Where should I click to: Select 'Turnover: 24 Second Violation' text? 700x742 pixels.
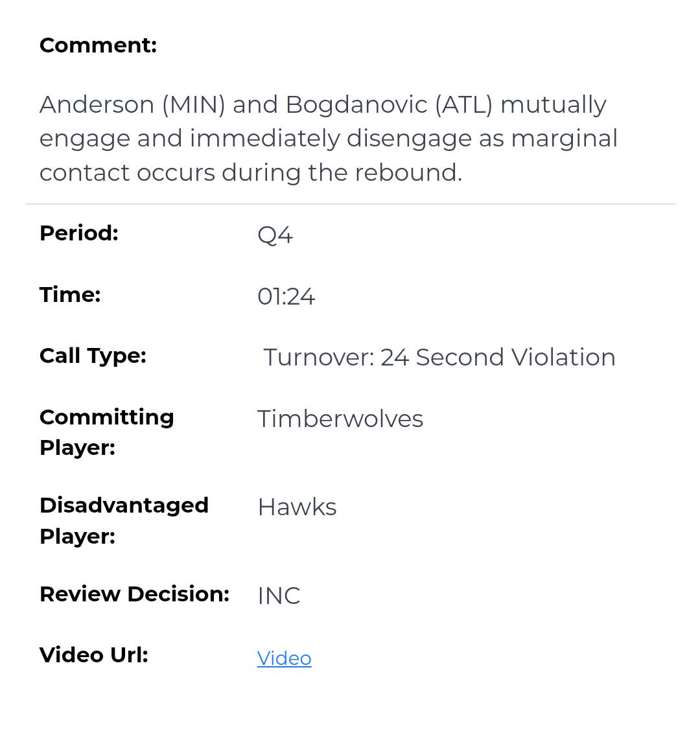(x=439, y=358)
